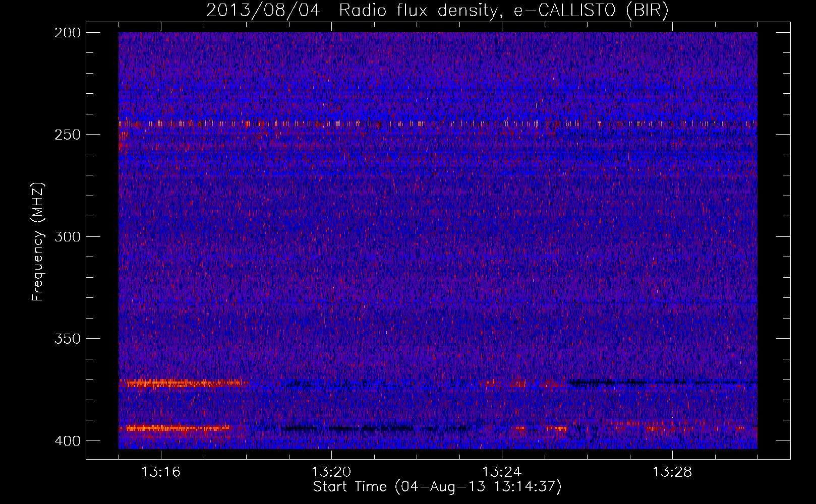Click the 350 frequency tick label
This screenshot has height=504, width=816.
67,339
